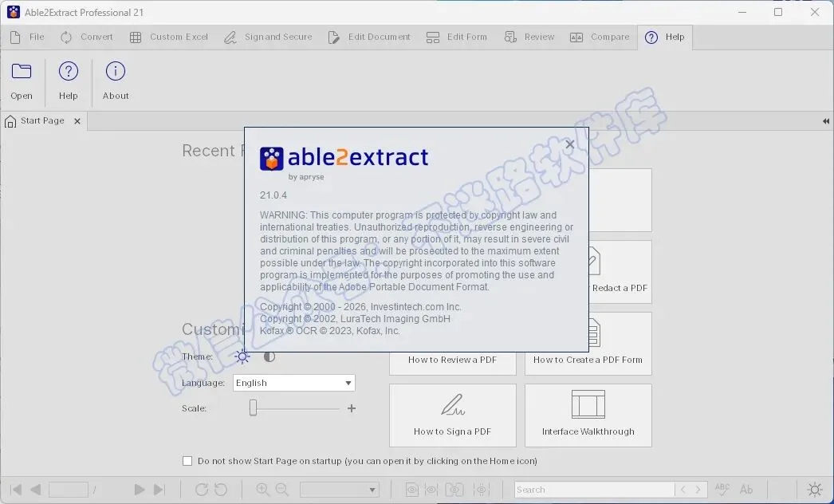Switch to the Custom Excel tab

pyautogui.click(x=168, y=37)
